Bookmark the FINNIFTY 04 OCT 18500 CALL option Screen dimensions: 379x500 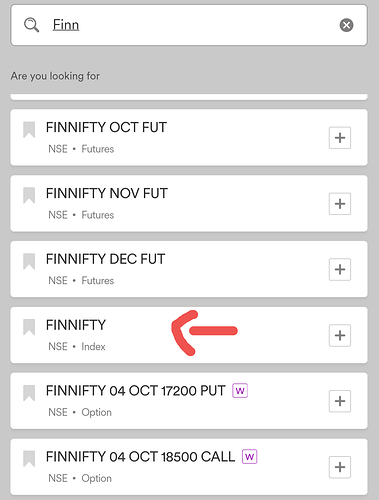(x=29, y=459)
